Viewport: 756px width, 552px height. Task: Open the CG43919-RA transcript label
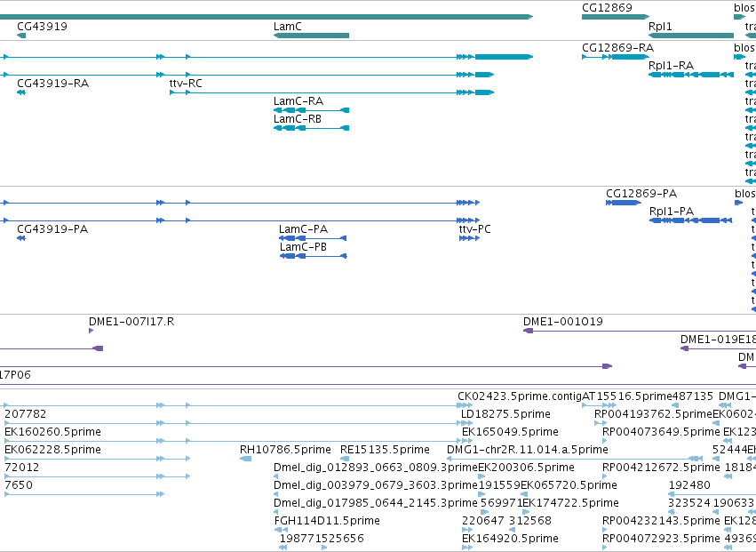pos(53,83)
